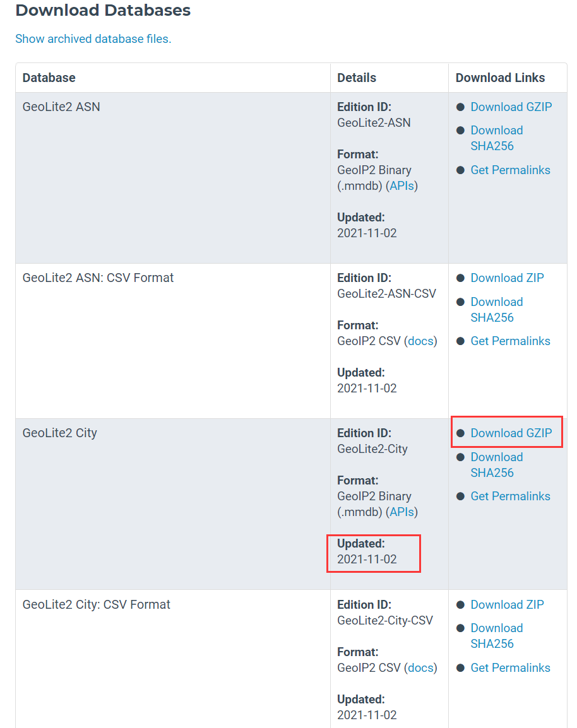Click "Show archived database files" link
Image resolution: width=577 pixels, height=728 pixels.
93,38
